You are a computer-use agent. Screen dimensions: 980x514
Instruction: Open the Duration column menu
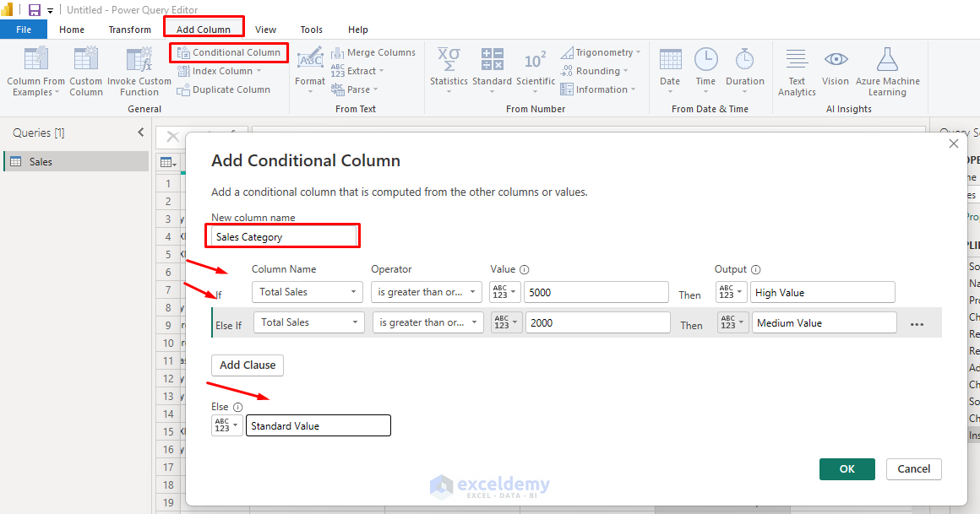point(745,71)
